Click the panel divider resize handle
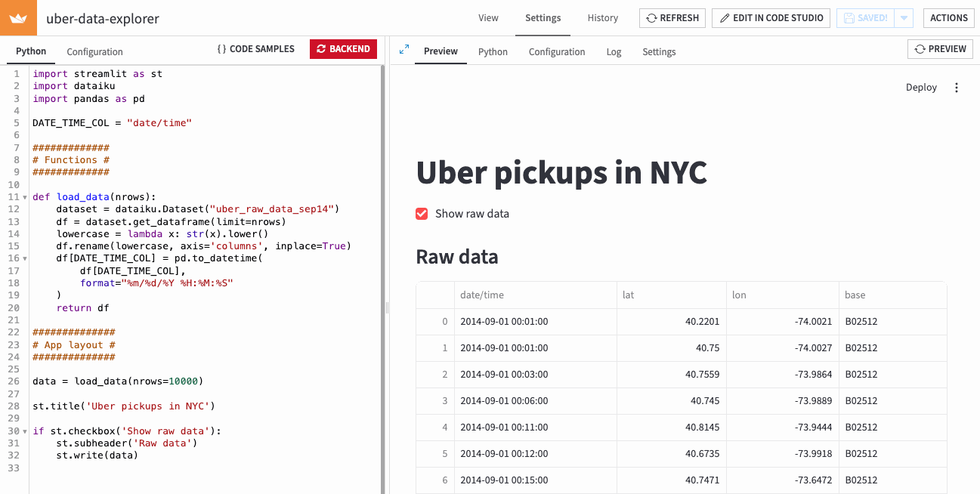 386,307
